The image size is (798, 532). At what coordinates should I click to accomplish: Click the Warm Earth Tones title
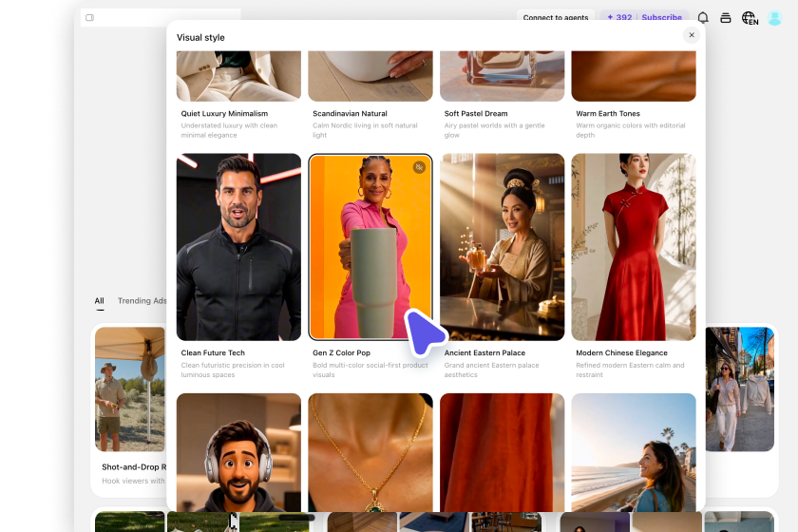(608, 114)
